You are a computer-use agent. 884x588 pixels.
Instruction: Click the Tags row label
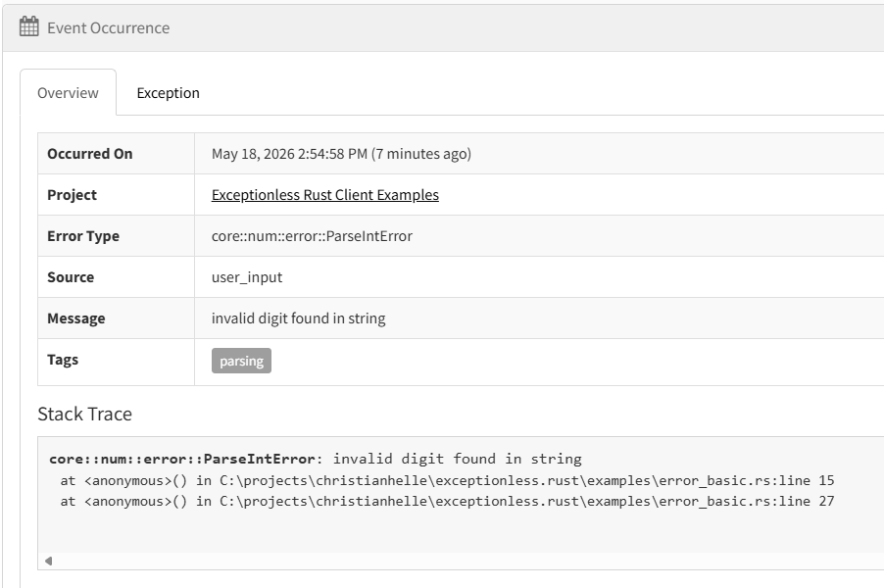[63, 360]
